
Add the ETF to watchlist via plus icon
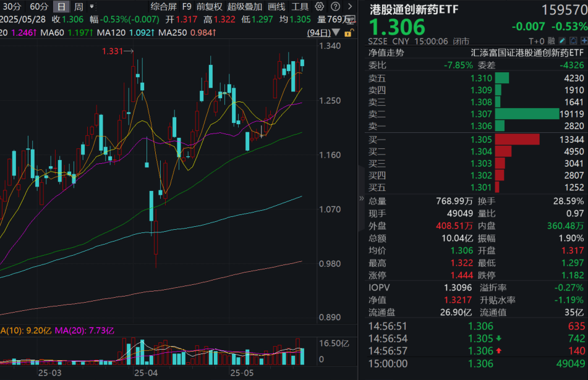click(x=584, y=41)
